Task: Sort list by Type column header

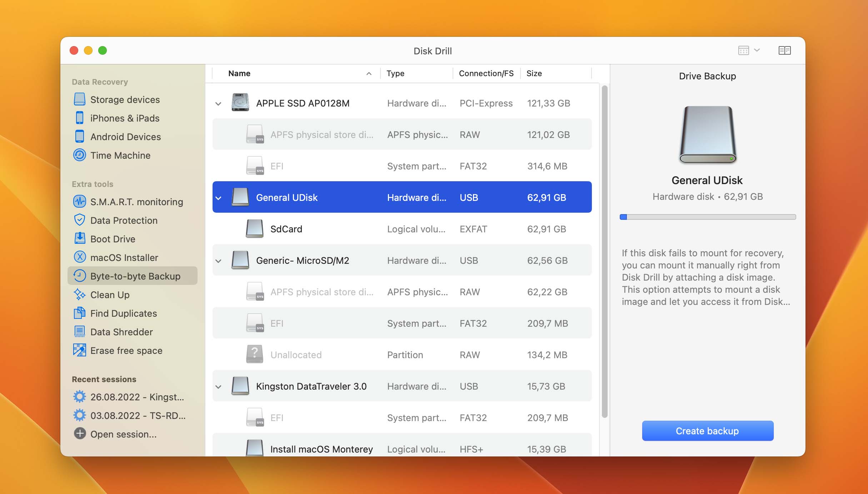Action: [x=417, y=73]
